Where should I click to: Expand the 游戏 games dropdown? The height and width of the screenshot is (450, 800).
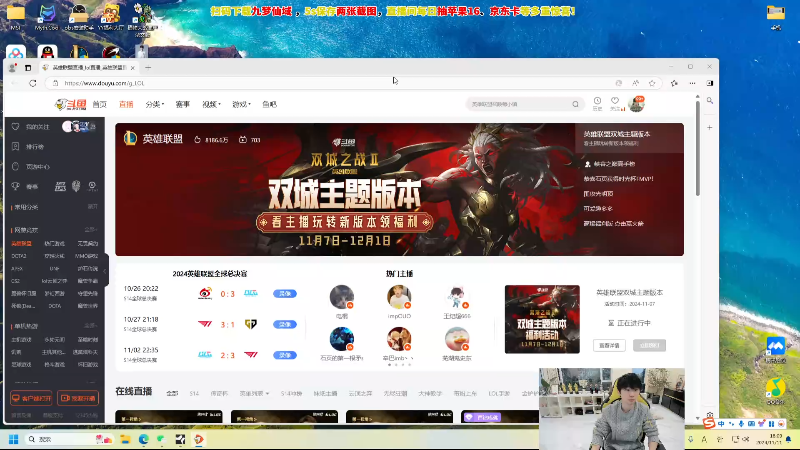241,104
